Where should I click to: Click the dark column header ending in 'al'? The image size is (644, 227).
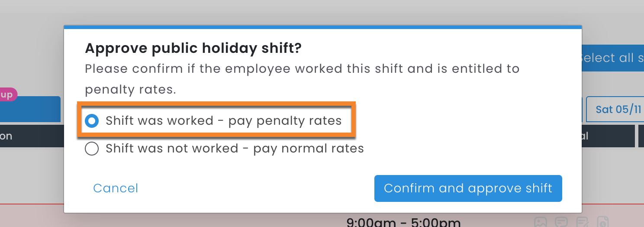(x=608, y=136)
